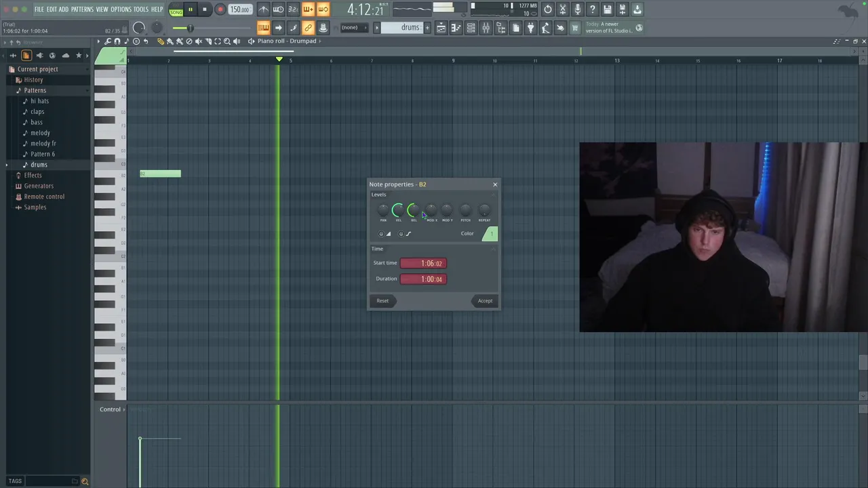Click the 150.000 tempo field
This screenshot has width=868, height=488.
coord(239,9)
